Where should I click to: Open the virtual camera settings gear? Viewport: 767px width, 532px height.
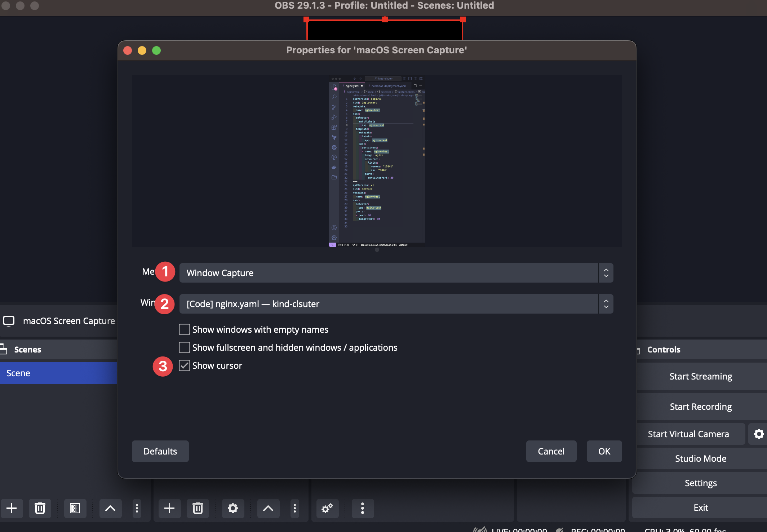pos(759,434)
